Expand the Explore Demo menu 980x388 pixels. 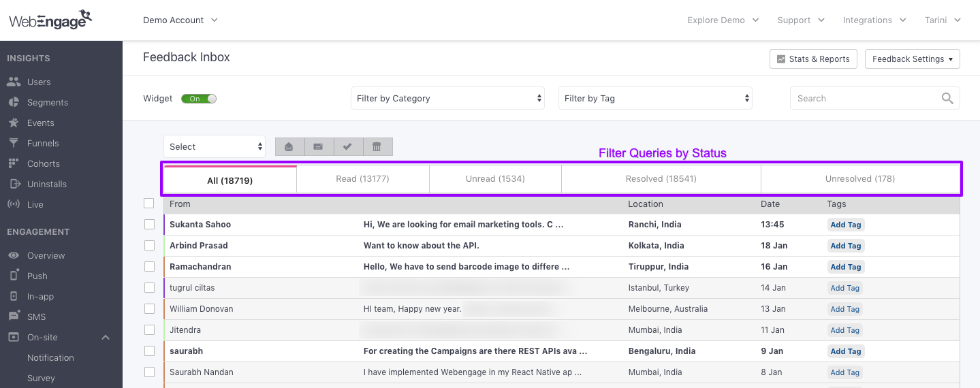tap(723, 20)
